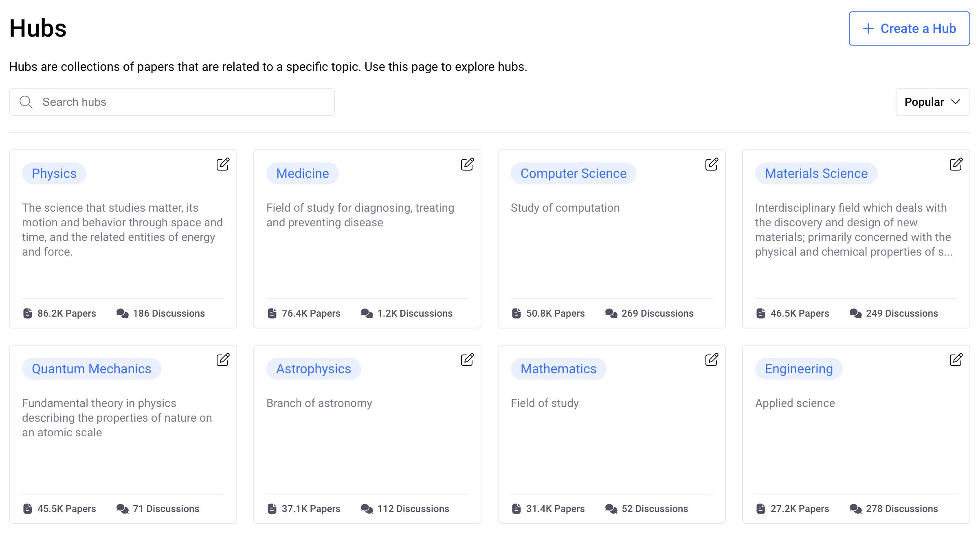The image size is (980, 534).
Task: Open the Medicine hub link
Action: (302, 173)
